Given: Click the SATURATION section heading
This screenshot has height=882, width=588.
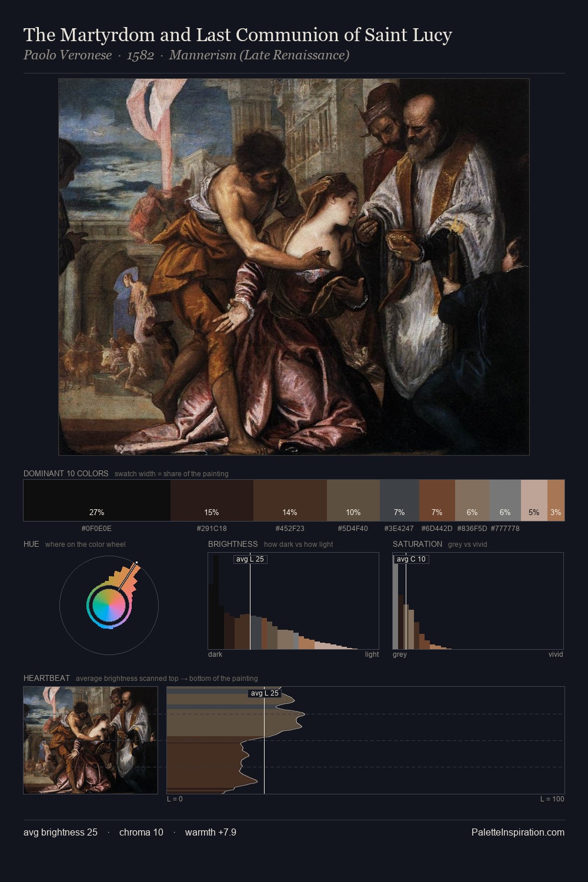Looking at the screenshot, I should point(417,544).
